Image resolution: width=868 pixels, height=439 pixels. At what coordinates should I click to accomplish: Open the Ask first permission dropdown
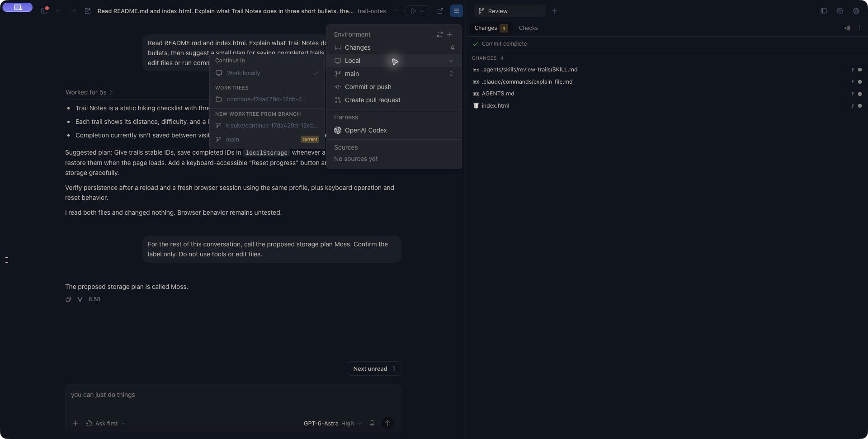click(106, 423)
